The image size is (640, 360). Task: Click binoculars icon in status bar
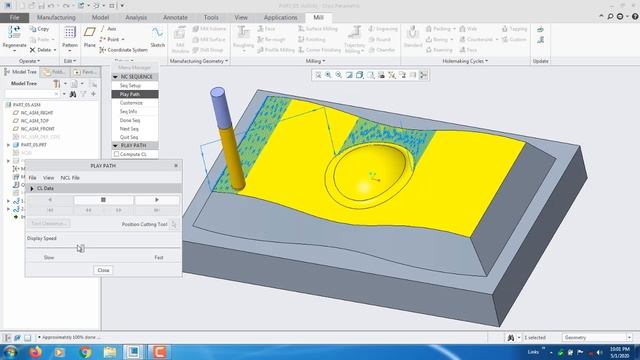510,338
